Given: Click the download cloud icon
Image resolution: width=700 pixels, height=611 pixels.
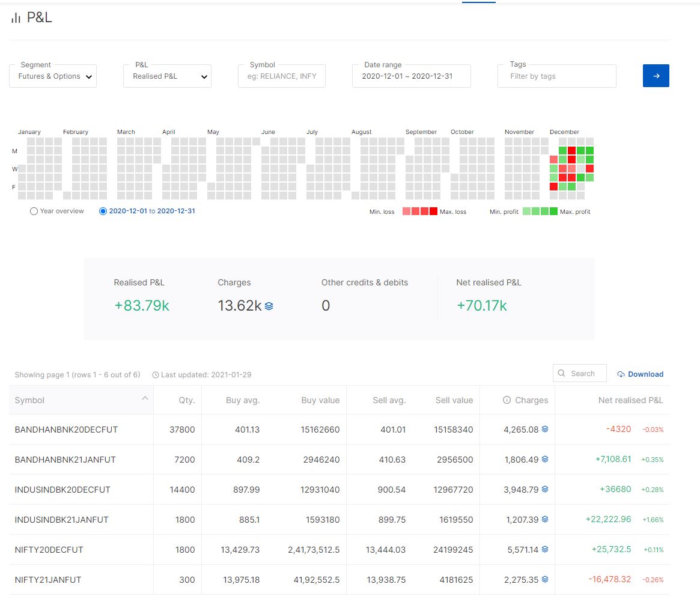Looking at the screenshot, I should 621,374.
